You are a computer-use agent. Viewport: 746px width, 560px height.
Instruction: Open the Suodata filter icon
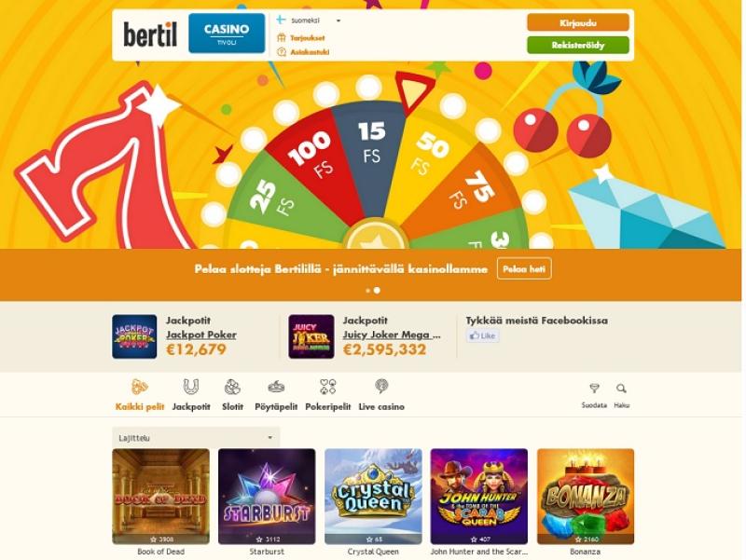594,389
